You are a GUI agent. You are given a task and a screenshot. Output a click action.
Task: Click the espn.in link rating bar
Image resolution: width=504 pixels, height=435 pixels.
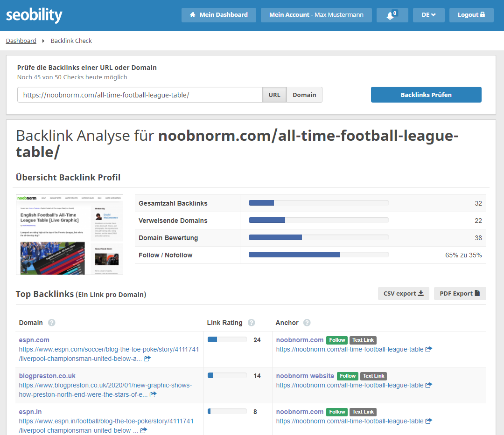pos(227,412)
